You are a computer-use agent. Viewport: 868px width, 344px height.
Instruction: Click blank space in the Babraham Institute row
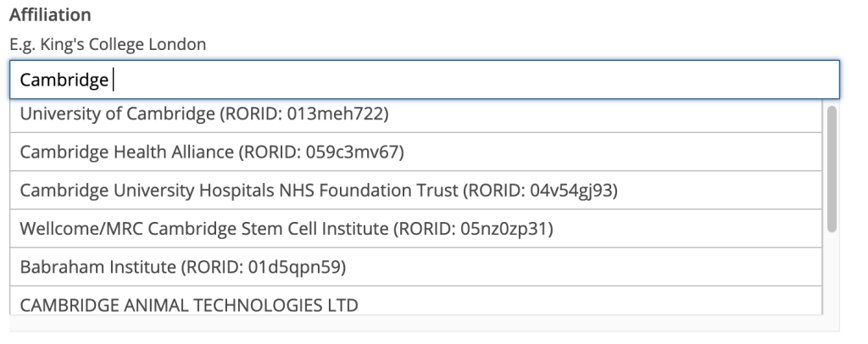[581, 267]
